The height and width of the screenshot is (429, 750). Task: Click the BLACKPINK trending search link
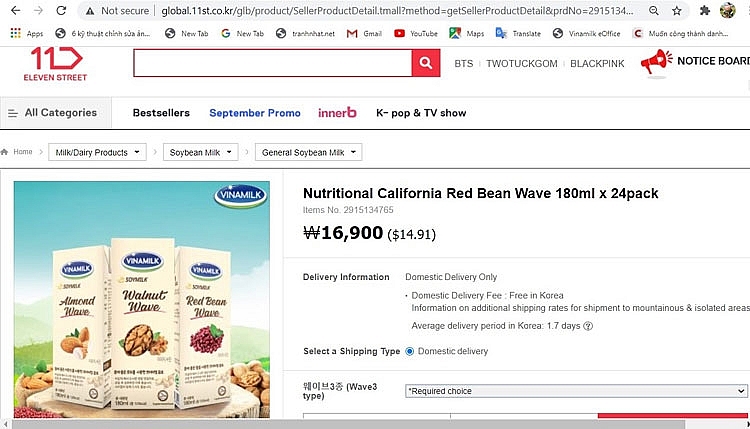pos(599,63)
